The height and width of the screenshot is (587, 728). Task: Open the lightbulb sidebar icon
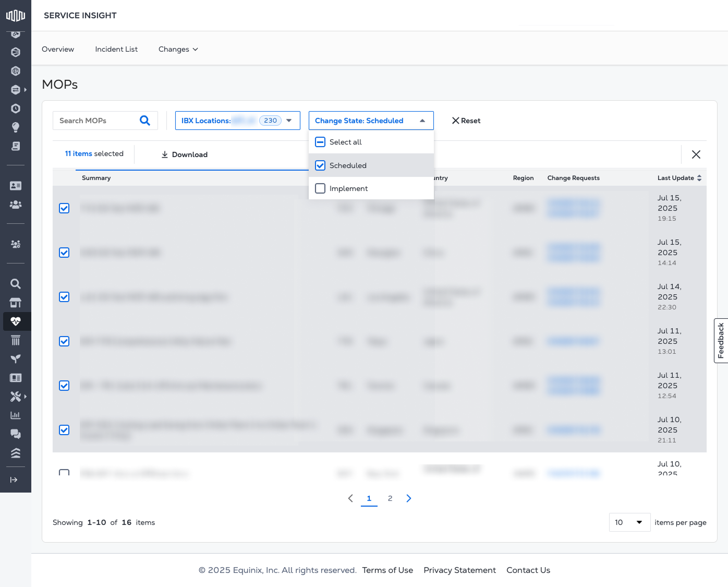pos(16,127)
